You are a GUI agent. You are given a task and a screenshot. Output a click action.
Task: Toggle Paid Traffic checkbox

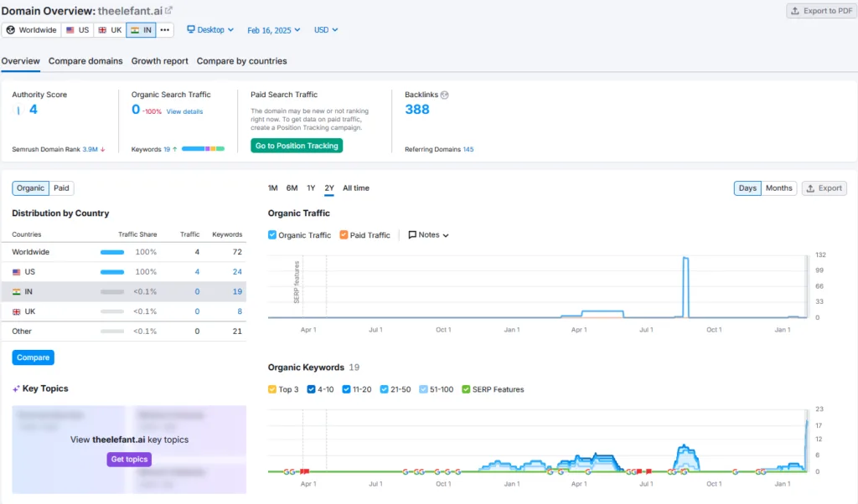(x=344, y=234)
